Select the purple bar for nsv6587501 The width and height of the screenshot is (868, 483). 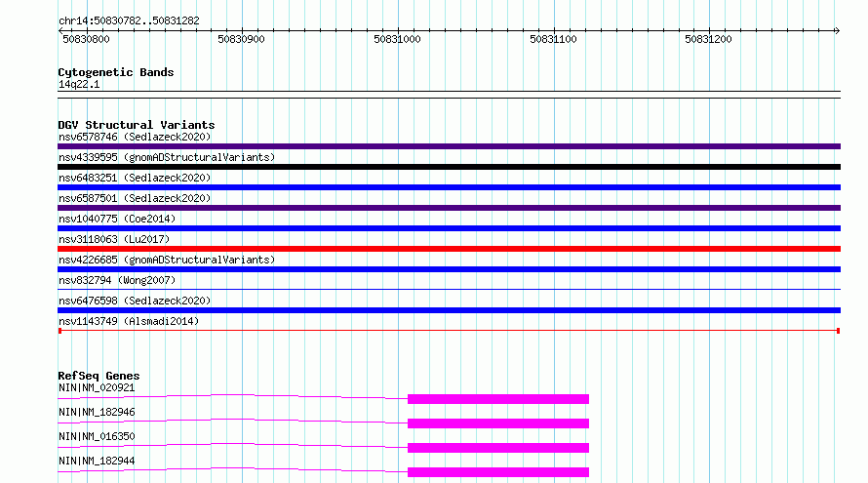click(x=449, y=208)
